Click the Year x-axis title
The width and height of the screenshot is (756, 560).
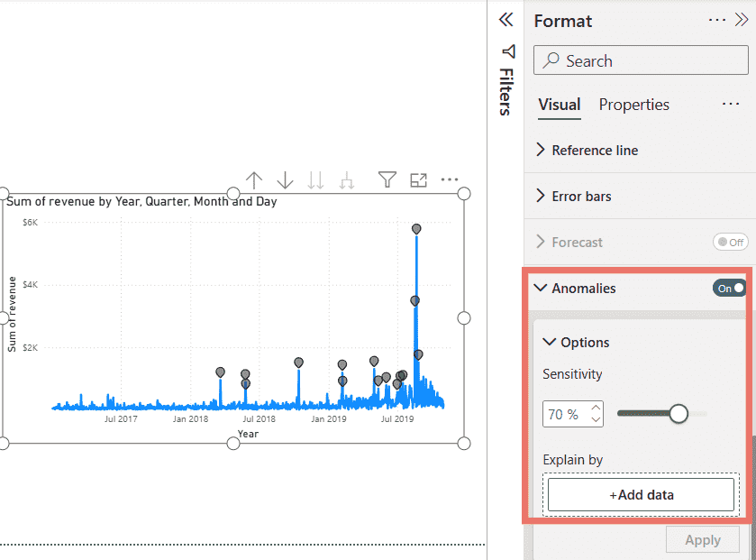coord(248,434)
